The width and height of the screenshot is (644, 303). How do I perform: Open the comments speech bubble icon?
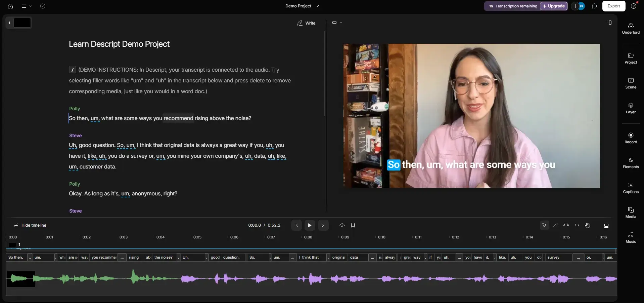[594, 6]
